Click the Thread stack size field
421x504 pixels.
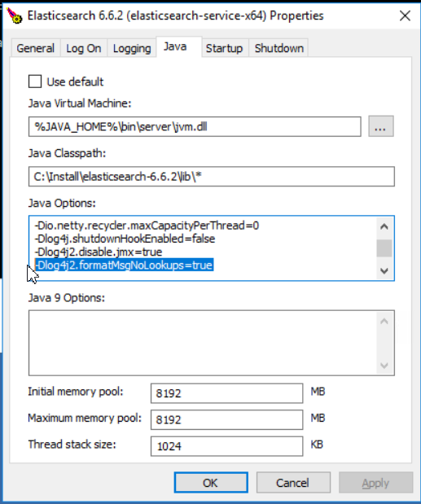point(226,446)
